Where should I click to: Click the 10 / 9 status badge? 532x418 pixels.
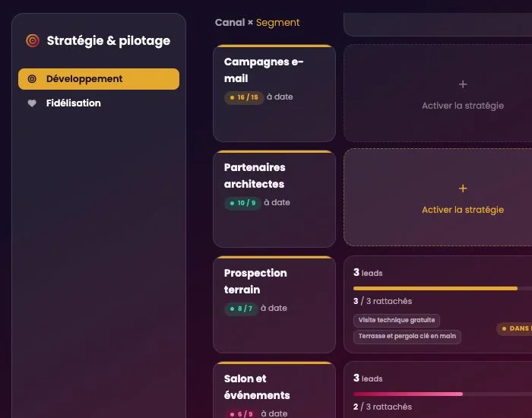(242, 203)
